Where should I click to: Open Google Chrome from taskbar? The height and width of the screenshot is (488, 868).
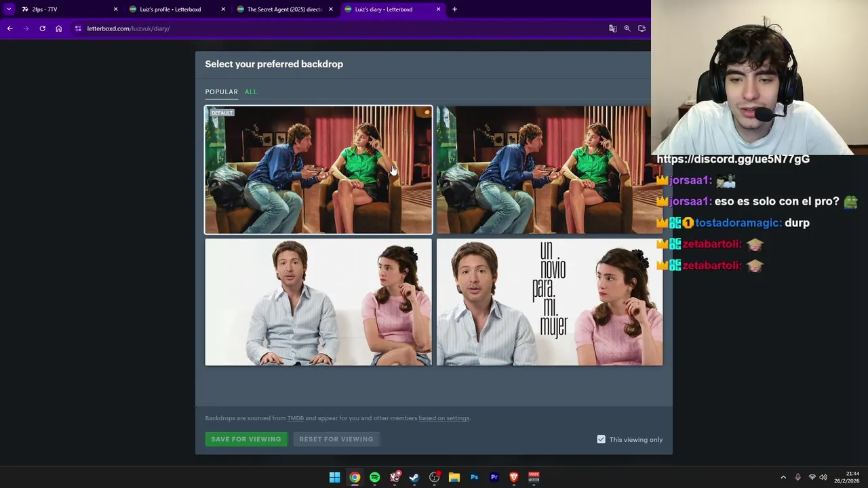point(355,477)
